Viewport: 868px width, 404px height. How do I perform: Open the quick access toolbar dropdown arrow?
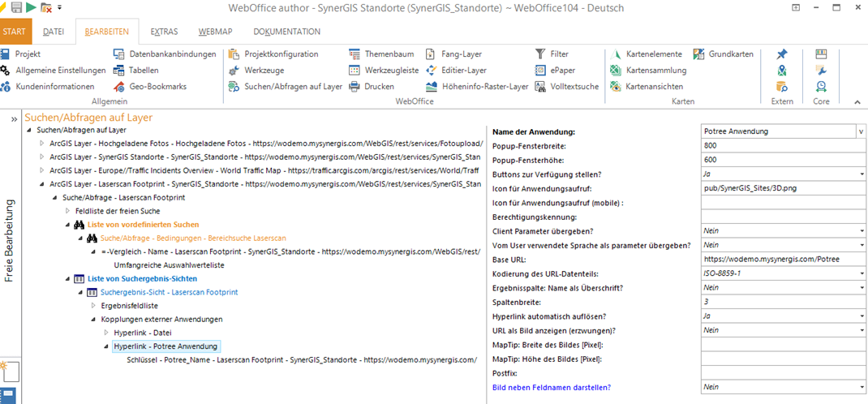click(x=59, y=8)
